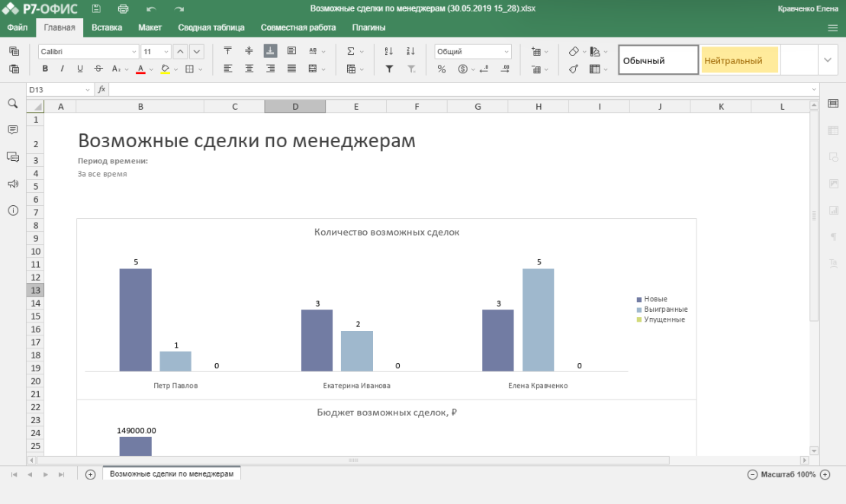Viewport: 846px width, 504px height.
Task: Switch to the Вставка ribbon tab
Action: tap(106, 26)
